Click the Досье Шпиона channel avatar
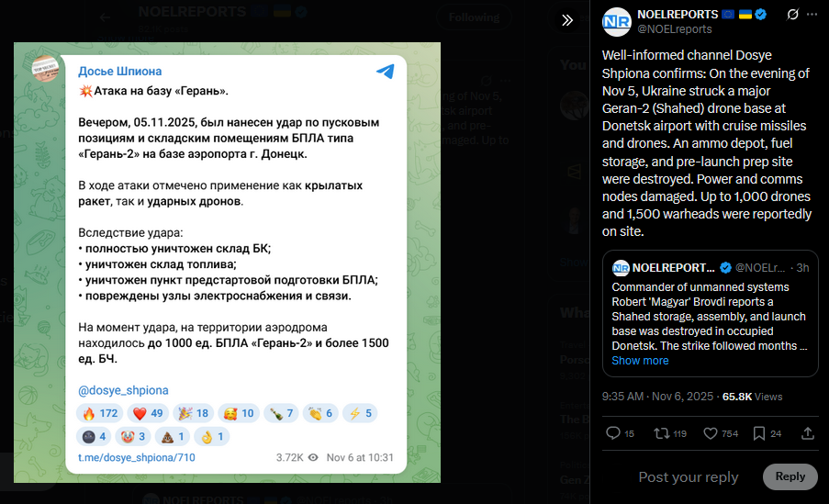829x504 pixels. [46, 69]
